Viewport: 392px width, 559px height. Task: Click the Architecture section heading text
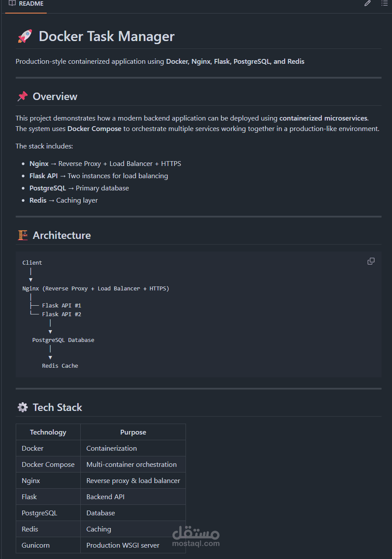click(x=62, y=235)
